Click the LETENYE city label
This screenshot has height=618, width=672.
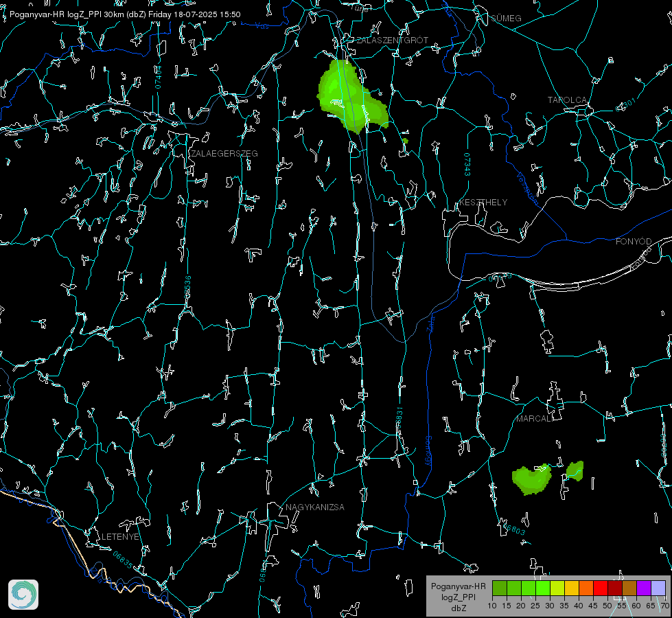[x=120, y=537]
